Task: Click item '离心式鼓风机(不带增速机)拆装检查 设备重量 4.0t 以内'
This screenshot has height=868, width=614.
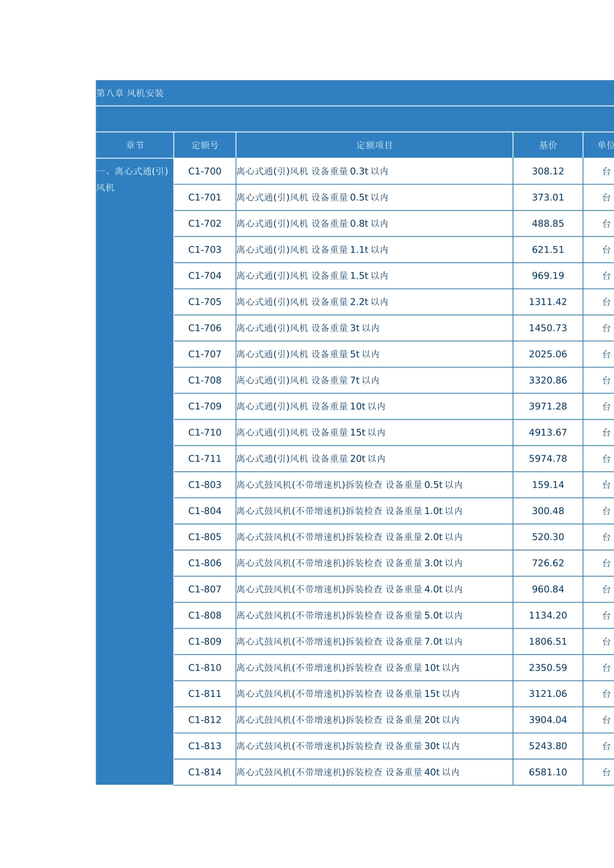Action: (x=350, y=590)
